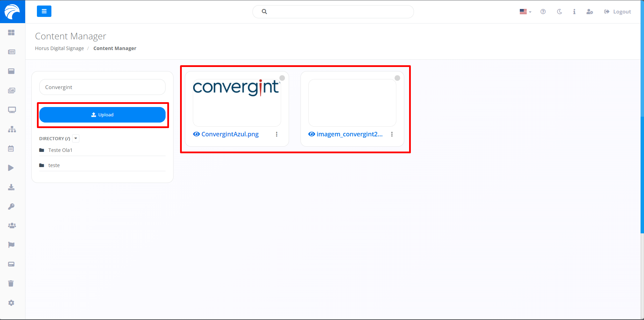This screenshot has height=320, width=644.
Task: Click the help question mark icon
Action: click(x=543, y=12)
